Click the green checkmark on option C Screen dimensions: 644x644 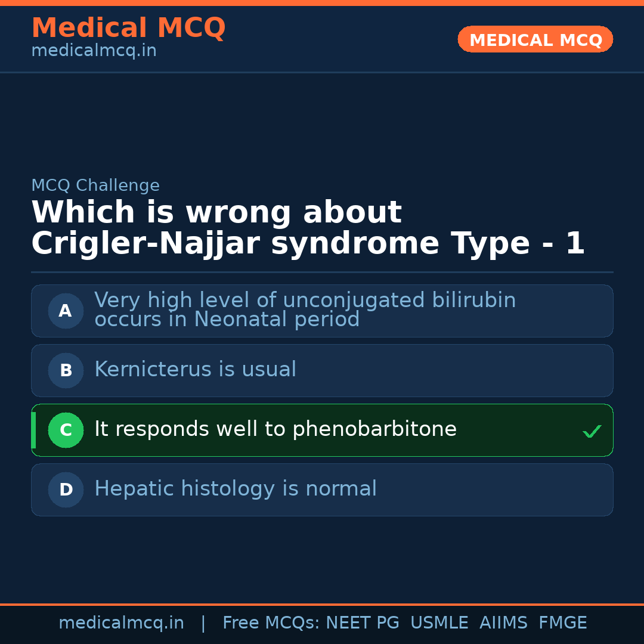pyautogui.click(x=592, y=431)
